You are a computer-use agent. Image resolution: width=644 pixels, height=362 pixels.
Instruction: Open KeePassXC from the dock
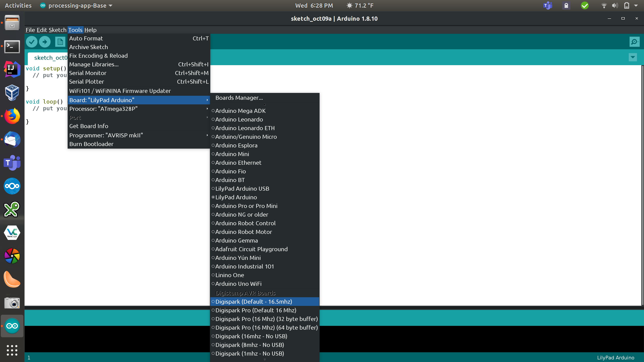pyautogui.click(x=12, y=209)
